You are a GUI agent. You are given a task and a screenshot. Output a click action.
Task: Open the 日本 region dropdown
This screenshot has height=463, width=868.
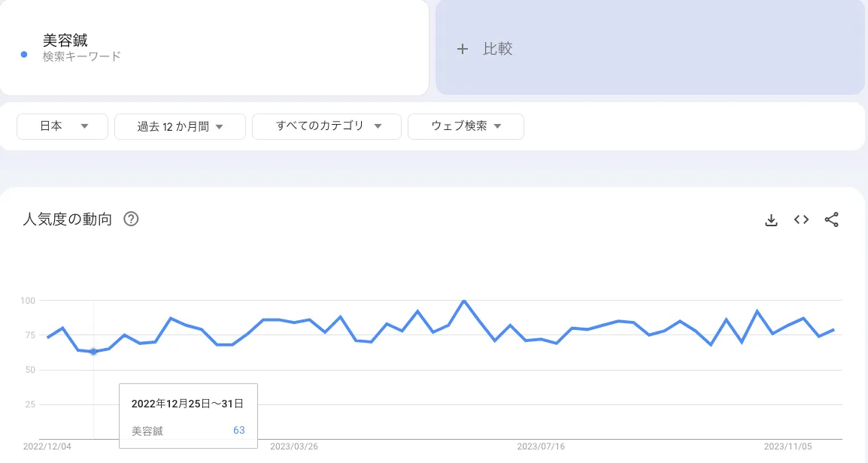point(62,126)
